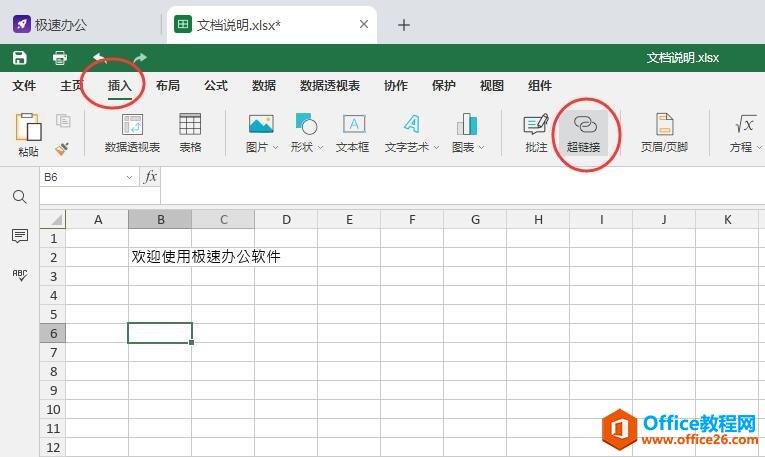Viewport: 765px width, 457px height.
Task: Open the Protect (保护) tab
Action: 443,86
